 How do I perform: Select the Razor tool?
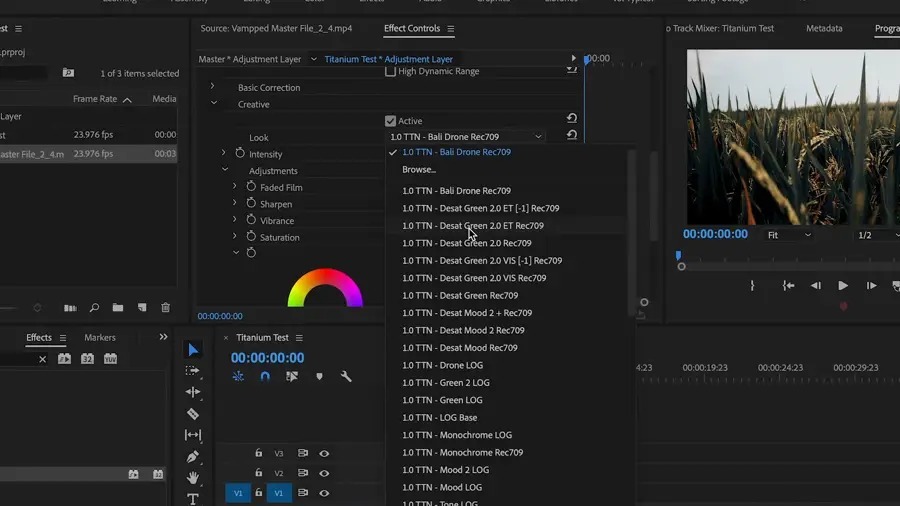193,414
